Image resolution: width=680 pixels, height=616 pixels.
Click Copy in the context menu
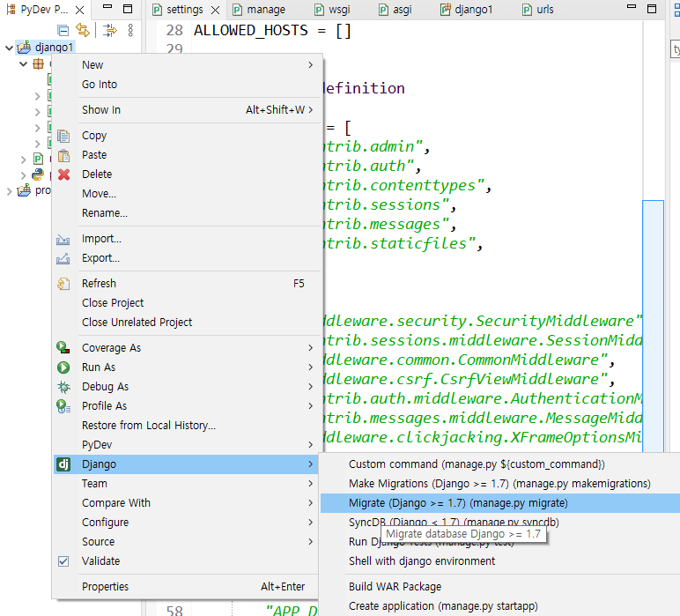[188, 136]
